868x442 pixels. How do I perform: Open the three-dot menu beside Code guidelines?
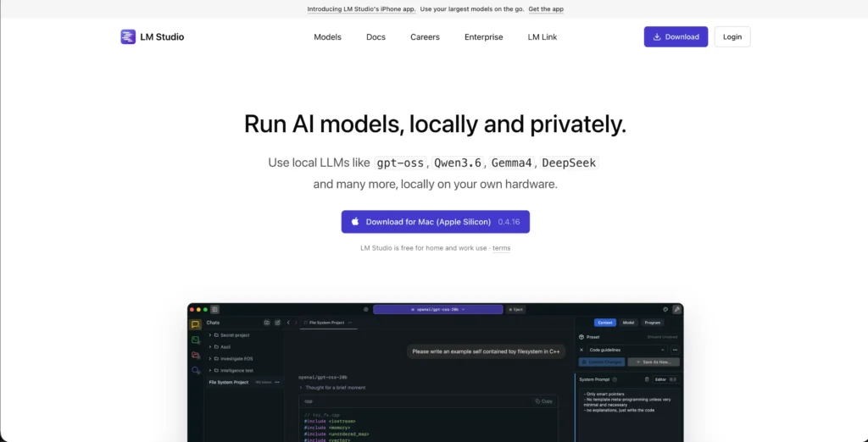click(675, 350)
